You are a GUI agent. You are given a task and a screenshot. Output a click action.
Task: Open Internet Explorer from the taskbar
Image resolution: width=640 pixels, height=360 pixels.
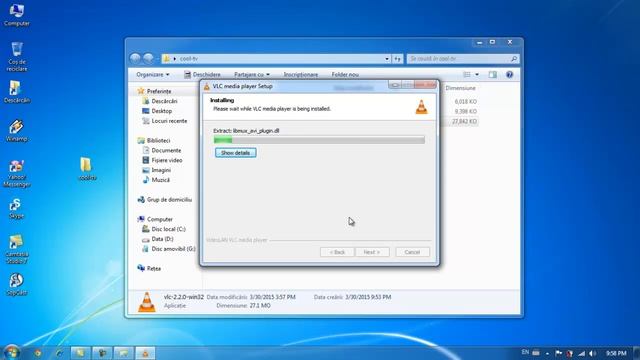[x=59, y=353]
